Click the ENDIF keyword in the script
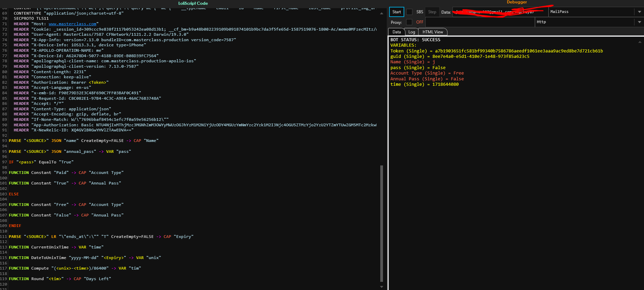 pos(15,226)
